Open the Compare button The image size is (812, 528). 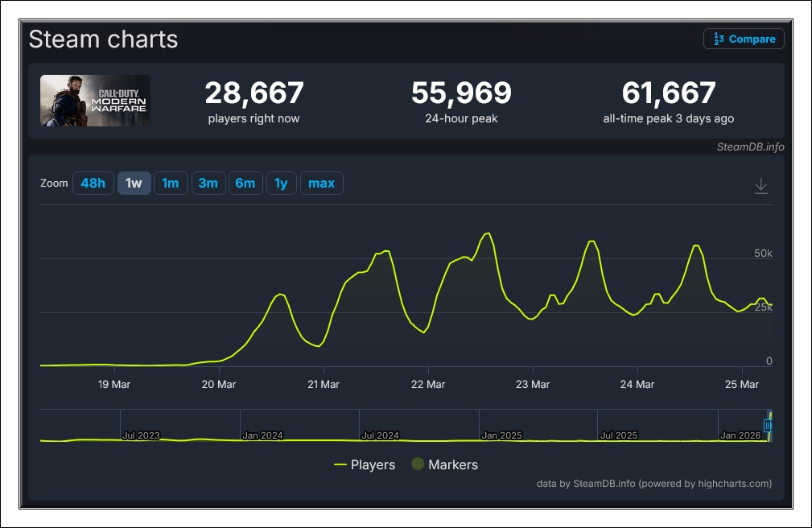coord(744,39)
